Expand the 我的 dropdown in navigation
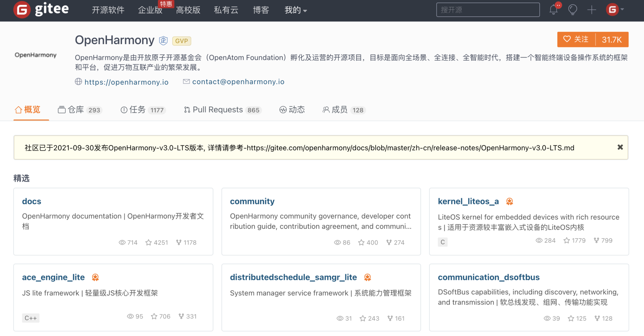This screenshot has height=336, width=644. [296, 10]
